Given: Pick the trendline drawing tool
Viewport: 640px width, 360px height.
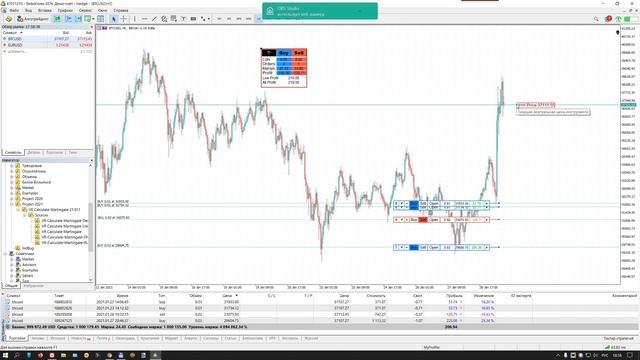Looking at the screenshot, I should click(154, 19).
